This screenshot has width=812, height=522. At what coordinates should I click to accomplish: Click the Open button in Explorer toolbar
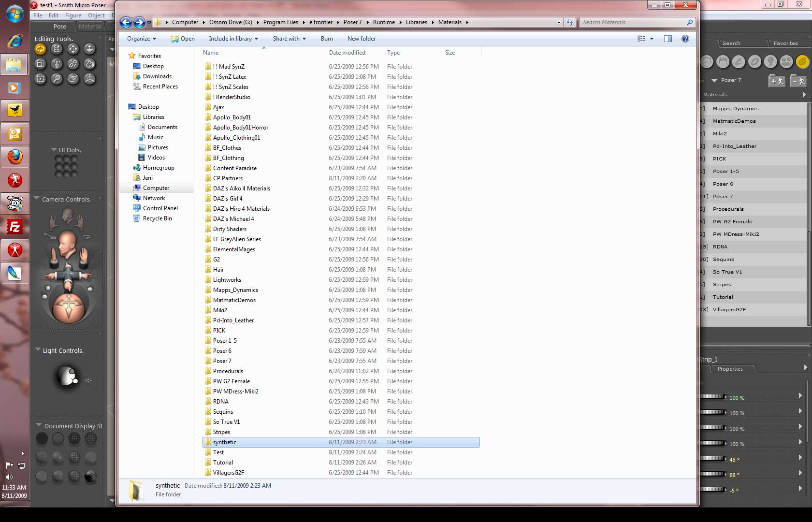point(183,39)
